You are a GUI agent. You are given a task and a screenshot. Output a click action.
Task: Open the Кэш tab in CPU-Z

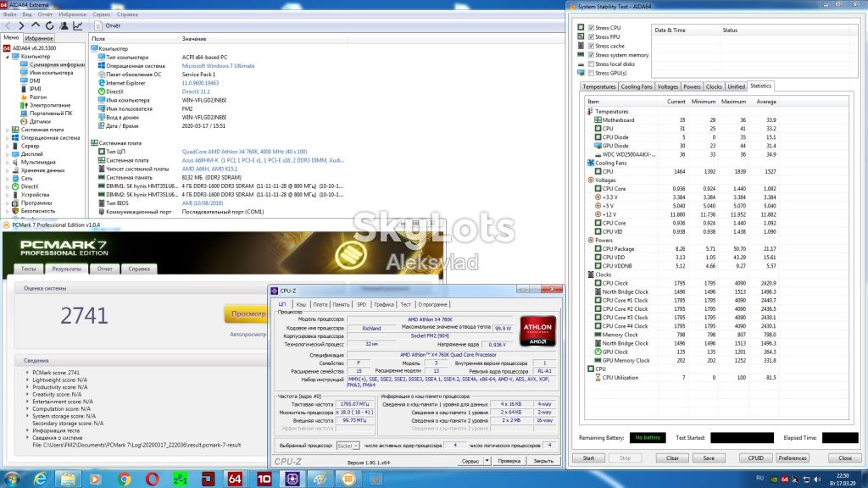point(301,304)
